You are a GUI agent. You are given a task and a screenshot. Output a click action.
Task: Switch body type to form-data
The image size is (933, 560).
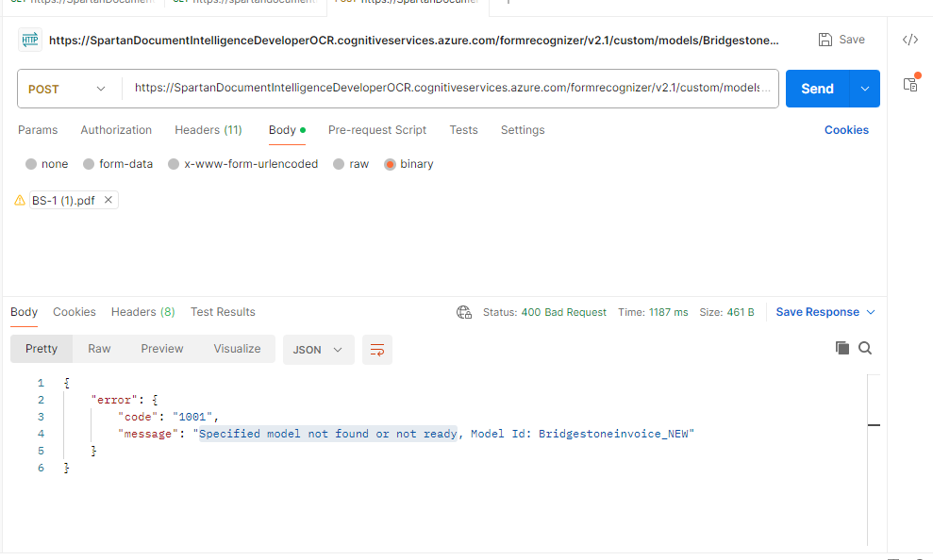pyautogui.click(x=93, y=163)
